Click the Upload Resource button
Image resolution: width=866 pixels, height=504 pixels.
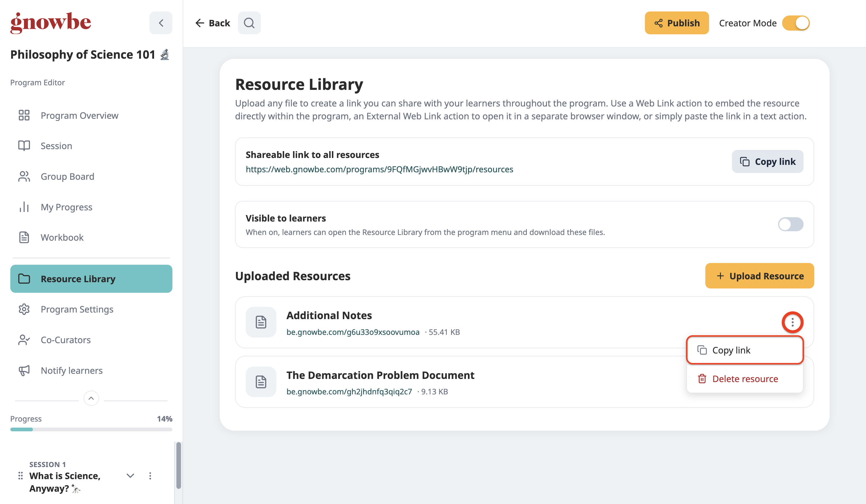click(x=759, y=276)
